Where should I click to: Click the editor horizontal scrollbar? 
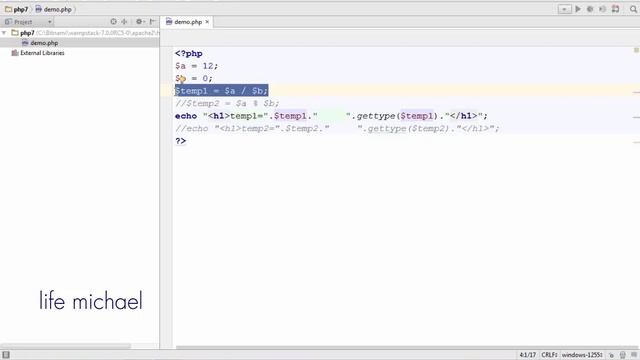pos(406,348)
